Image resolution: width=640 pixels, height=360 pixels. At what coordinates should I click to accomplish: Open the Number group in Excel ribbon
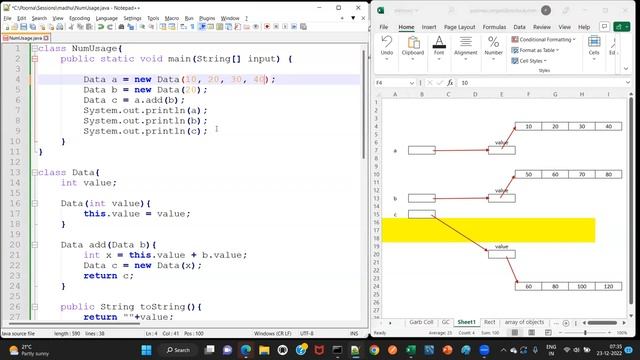tap(493, 48)
